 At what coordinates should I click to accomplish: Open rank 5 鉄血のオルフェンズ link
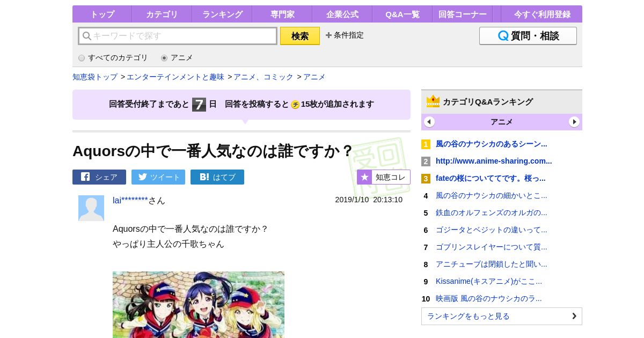coord(492,212)
